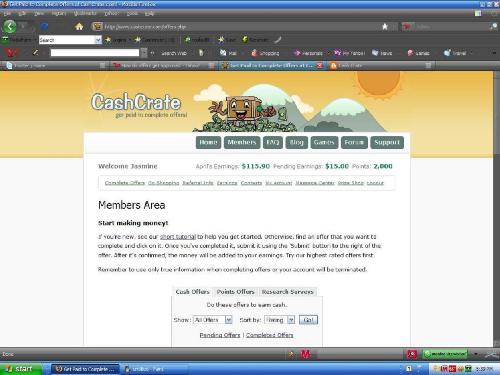Click the pen icon on second toolbar

coord(278,40)
